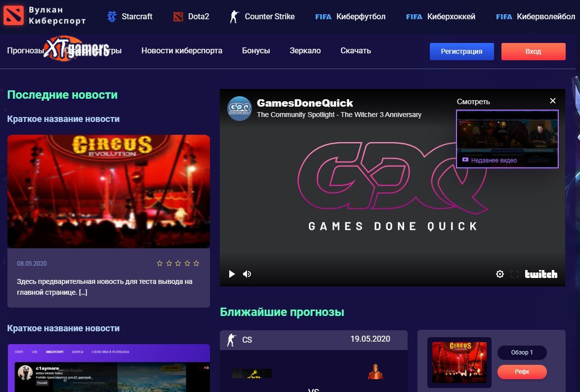Click the Ближайшие прогнозы heading
Image resolution: width=580 pixels, height=392 pixels.
(x=282, y=312)
